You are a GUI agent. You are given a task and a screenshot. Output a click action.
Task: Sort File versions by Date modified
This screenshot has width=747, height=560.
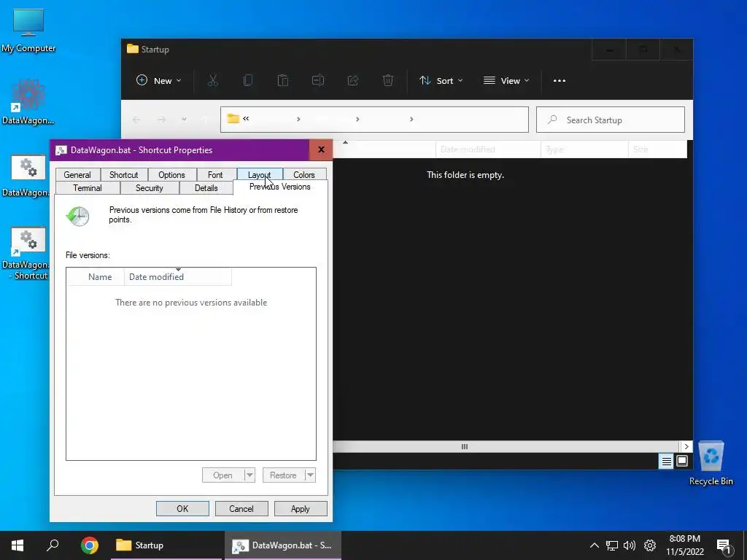(178, 276)
